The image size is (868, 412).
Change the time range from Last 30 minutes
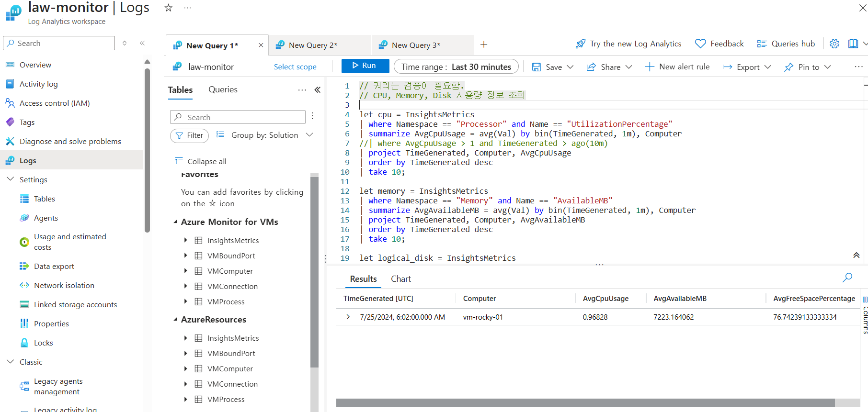pos(456,67)
